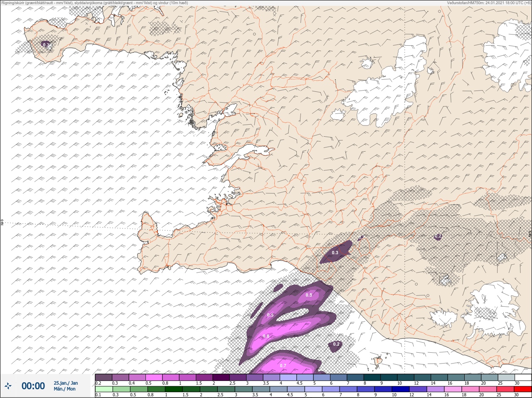
Task: Click the 0.8 value in the offshore pink band
Action: tap(266, 336)
